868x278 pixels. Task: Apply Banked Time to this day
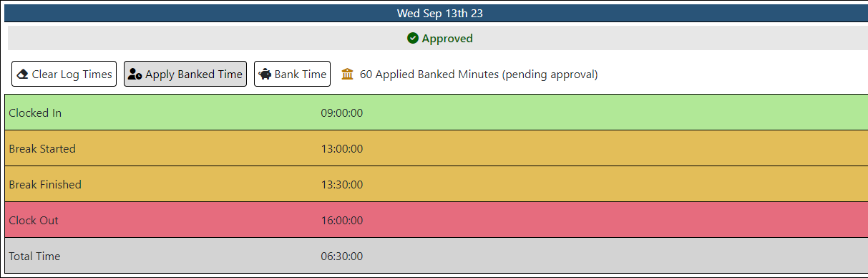pos(185,74)
